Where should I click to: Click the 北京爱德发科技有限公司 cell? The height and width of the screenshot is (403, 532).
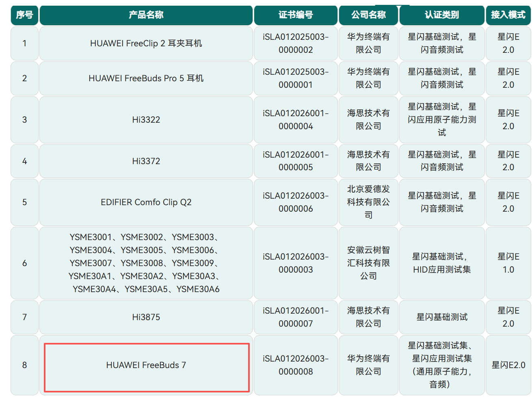[368, 202]
